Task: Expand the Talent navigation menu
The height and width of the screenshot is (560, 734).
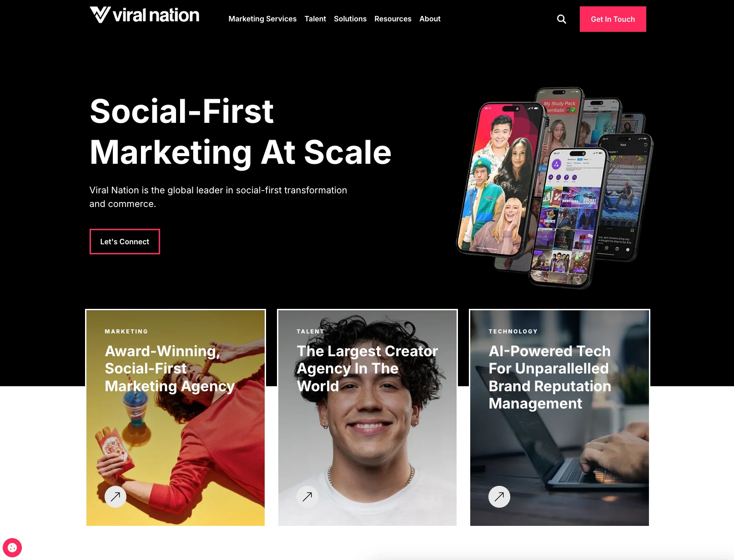Action: (x=315, y=19)
